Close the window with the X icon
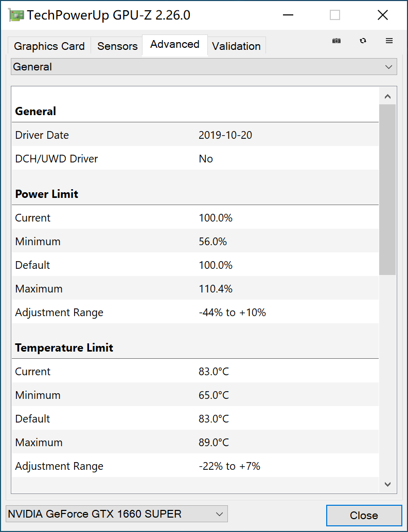408x532 pixels. (383, 15)
